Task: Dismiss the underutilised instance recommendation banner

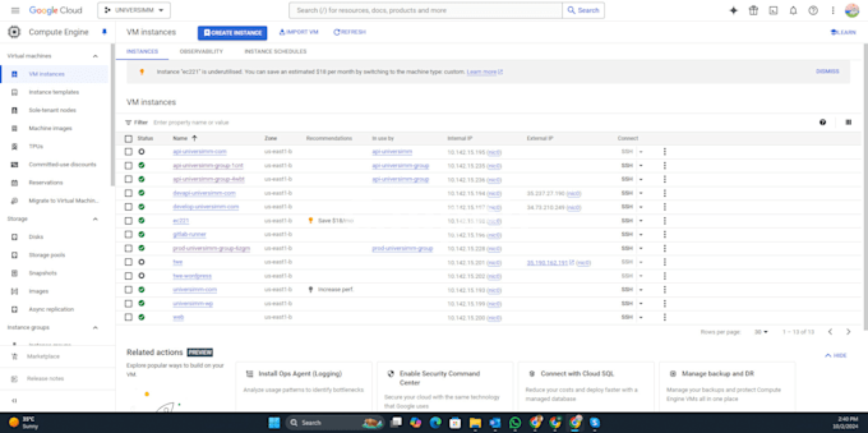Action: 827,71
